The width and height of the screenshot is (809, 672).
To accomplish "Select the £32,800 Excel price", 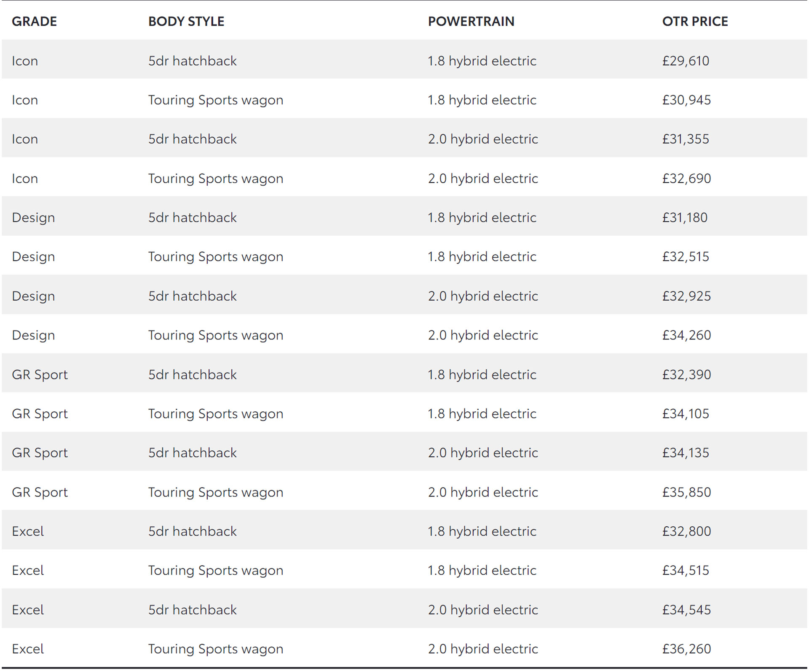I will [x=686, y=531].
